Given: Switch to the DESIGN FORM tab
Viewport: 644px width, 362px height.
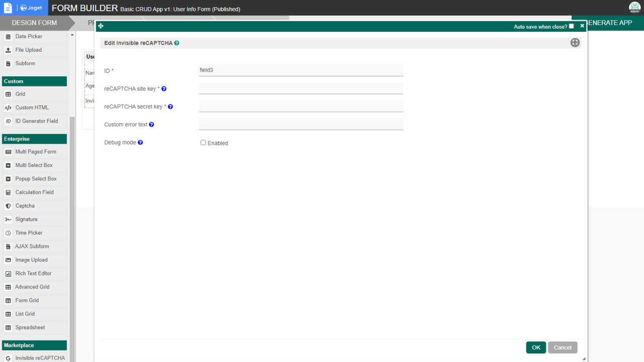Looking at the screenshot, I should [x=34, y=23].
